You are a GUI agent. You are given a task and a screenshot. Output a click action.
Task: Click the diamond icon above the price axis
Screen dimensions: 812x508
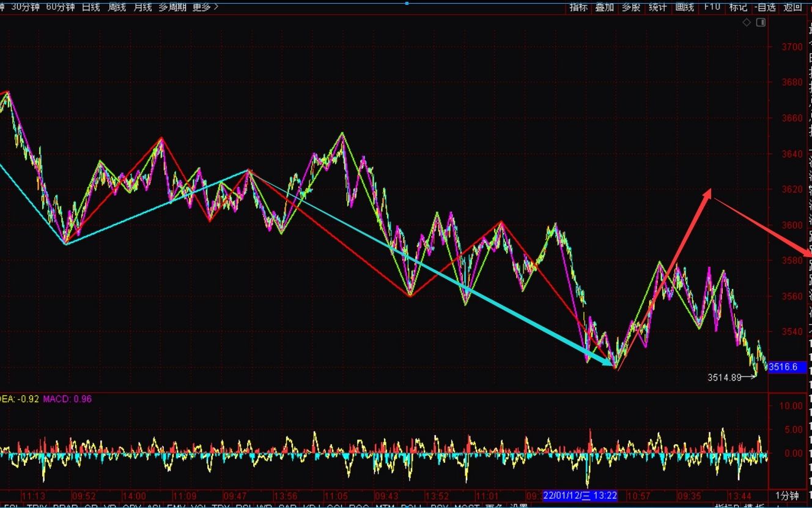[x=747, y=23]
